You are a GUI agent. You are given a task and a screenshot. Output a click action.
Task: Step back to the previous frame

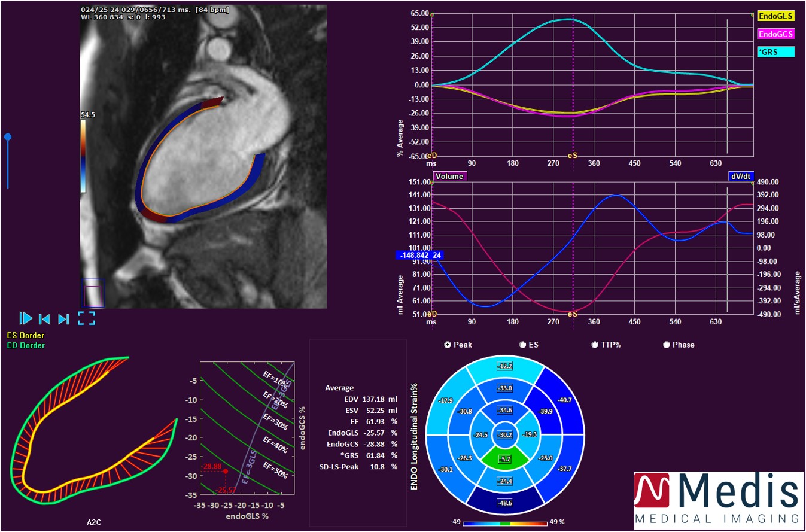coord(44,318)
